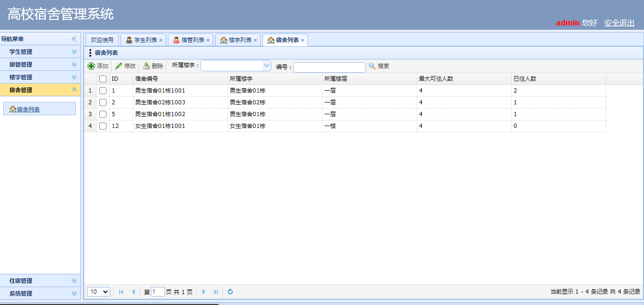Viewport: 644px width, 305px height.
Task: Toggle the select-all header checkbox
Action: 103,79
